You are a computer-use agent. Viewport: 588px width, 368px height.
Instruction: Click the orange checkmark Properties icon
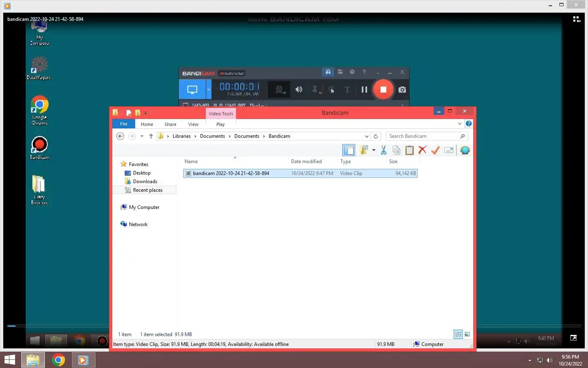tap(435, 150)
